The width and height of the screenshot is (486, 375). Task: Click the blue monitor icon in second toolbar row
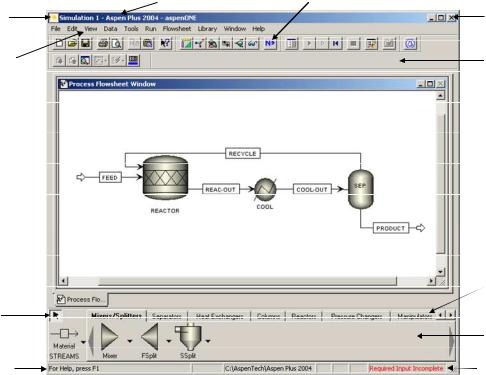click(x=133, y=61)
